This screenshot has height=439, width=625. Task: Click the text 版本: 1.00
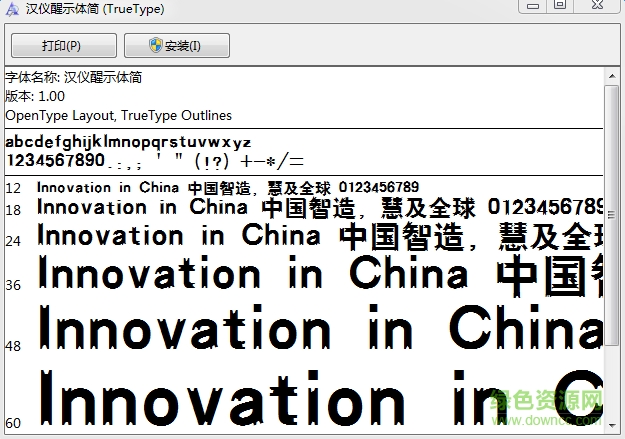(x=35, y=96)
